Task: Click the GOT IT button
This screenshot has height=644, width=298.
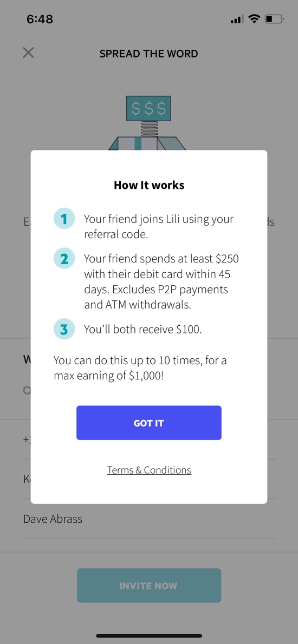Action: (x=149, y=423)
